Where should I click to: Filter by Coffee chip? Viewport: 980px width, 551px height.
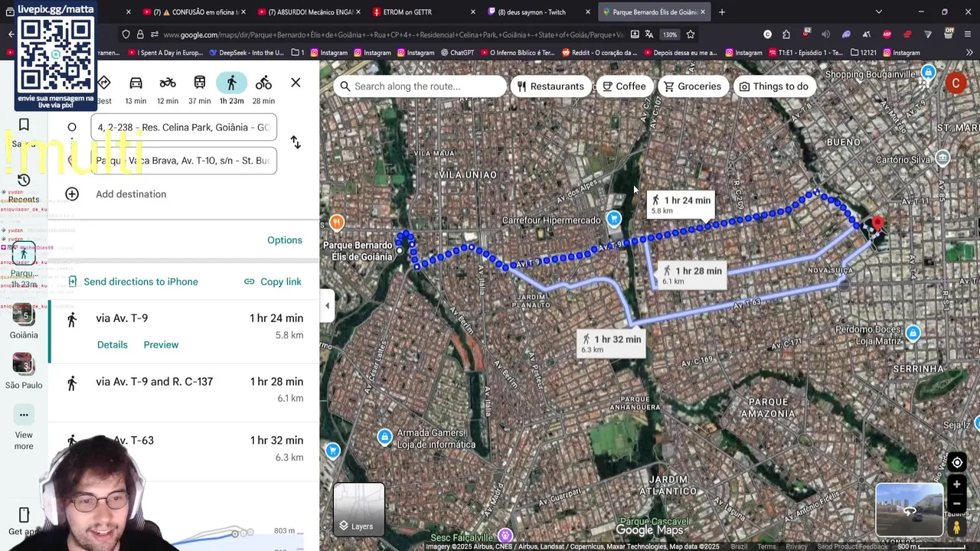click(623, 86)
